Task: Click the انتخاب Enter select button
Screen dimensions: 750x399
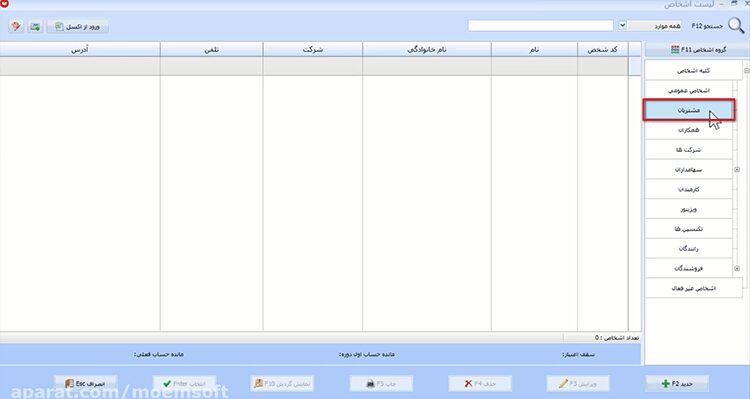Action: 184,384
